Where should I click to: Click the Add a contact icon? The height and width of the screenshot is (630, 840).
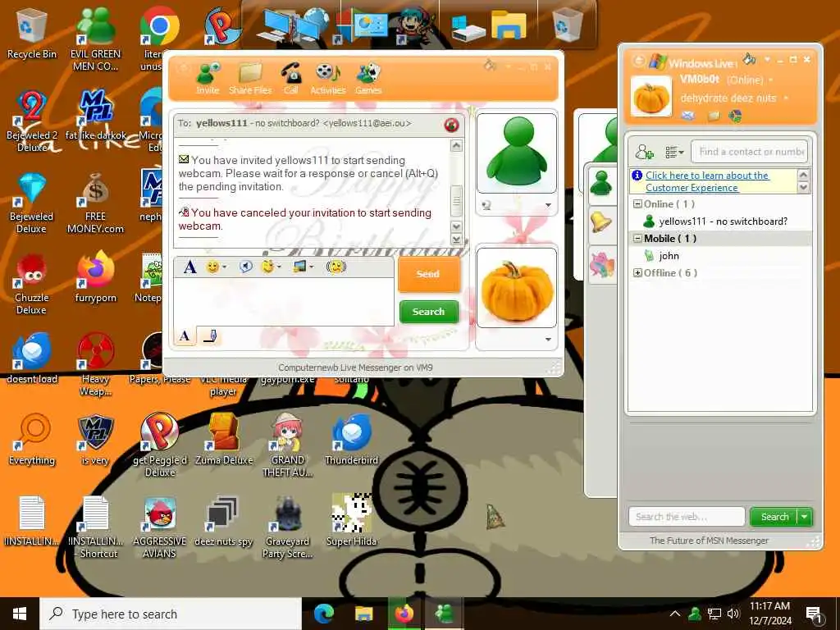(x=645, y=152)
